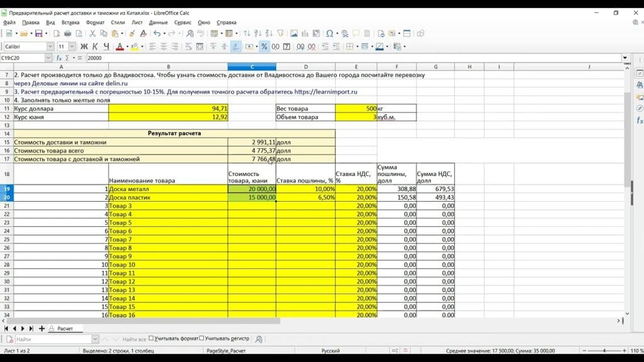The image size is (644, 362).
Task: Click the AutoFilter funnel icon
Action: 279,33
